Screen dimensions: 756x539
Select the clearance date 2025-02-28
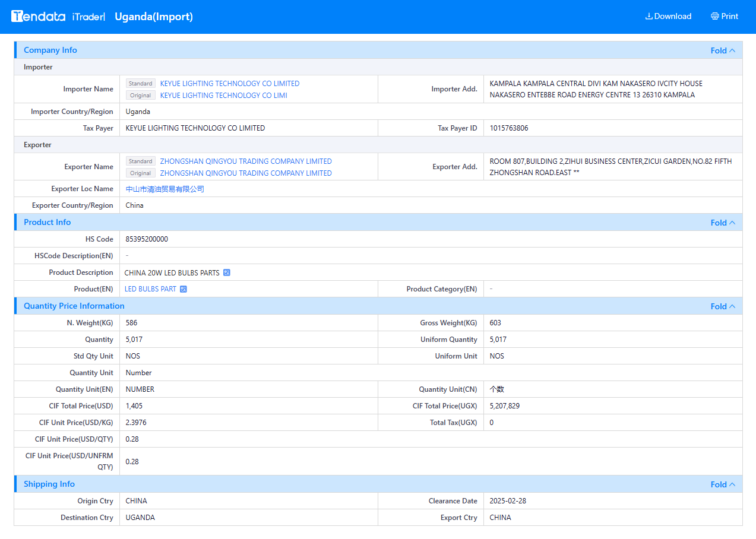coord(508,501)
